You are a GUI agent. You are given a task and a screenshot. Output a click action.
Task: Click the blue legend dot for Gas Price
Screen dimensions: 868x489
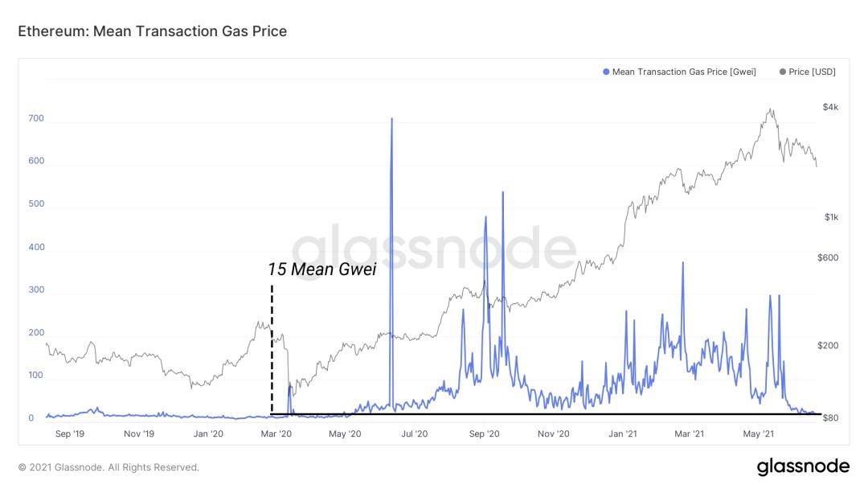click(606, 72)
